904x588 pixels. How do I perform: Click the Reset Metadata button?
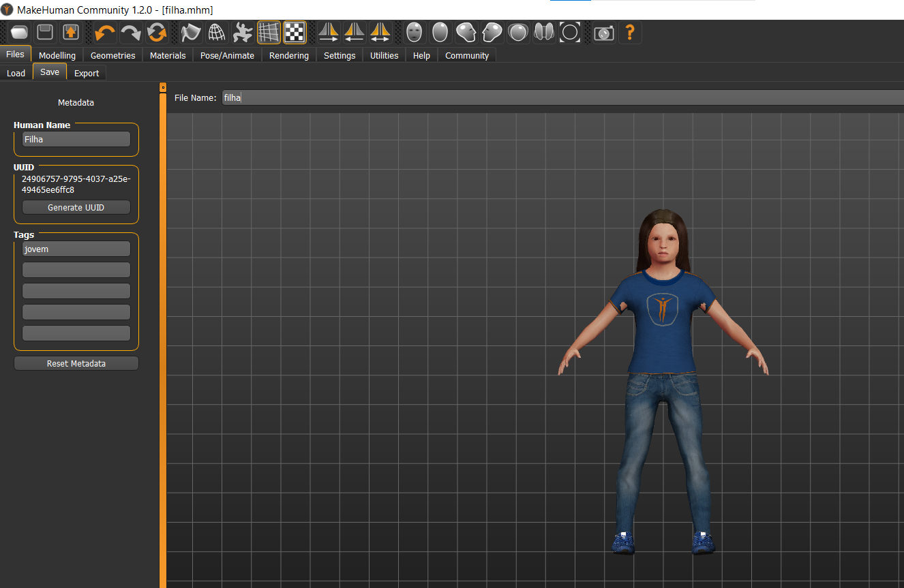pyautogui.click(x=76, y=364)
